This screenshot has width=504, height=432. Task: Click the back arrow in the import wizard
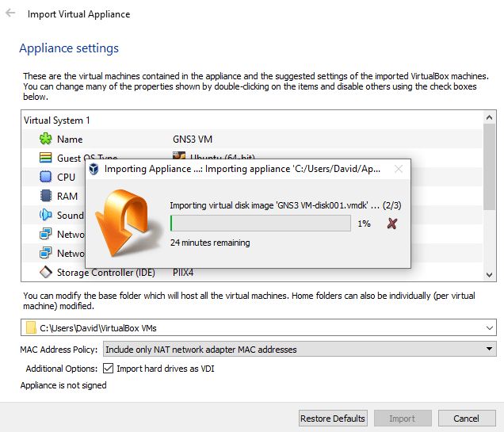10,13
